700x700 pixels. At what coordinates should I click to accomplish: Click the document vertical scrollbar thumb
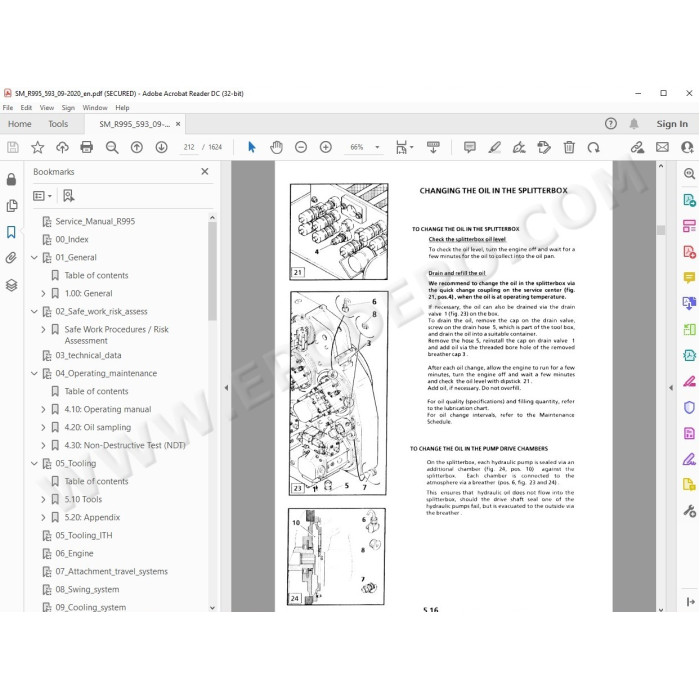point(661,230)
